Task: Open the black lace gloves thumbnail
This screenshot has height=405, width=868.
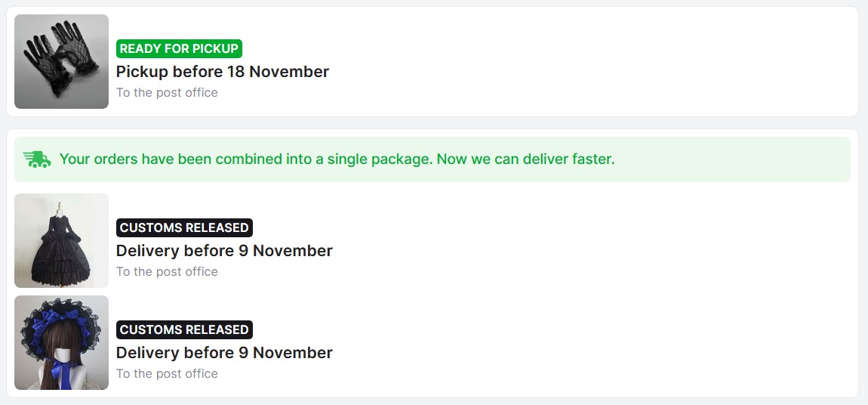Action: (x=61, y=61)
